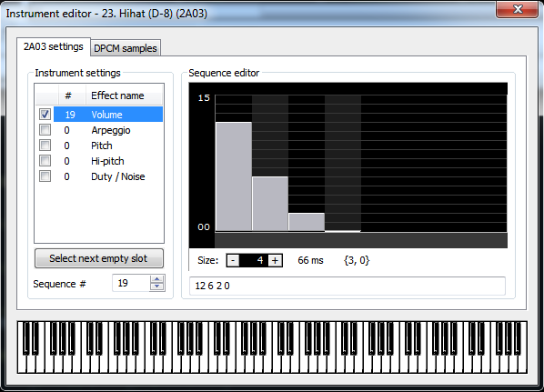Switch to the DPCM samples tab
Viewport: 544px width, 392px height.
pyautogui.click(x=126, y=48)
